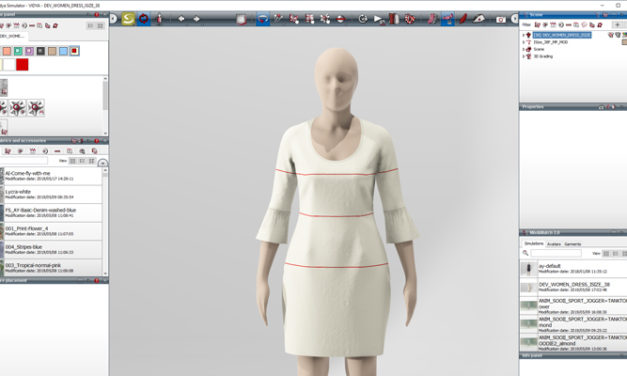This screenshot has height=376, width=627.
Task: Click the search field in the library panel
Action: 556,253
